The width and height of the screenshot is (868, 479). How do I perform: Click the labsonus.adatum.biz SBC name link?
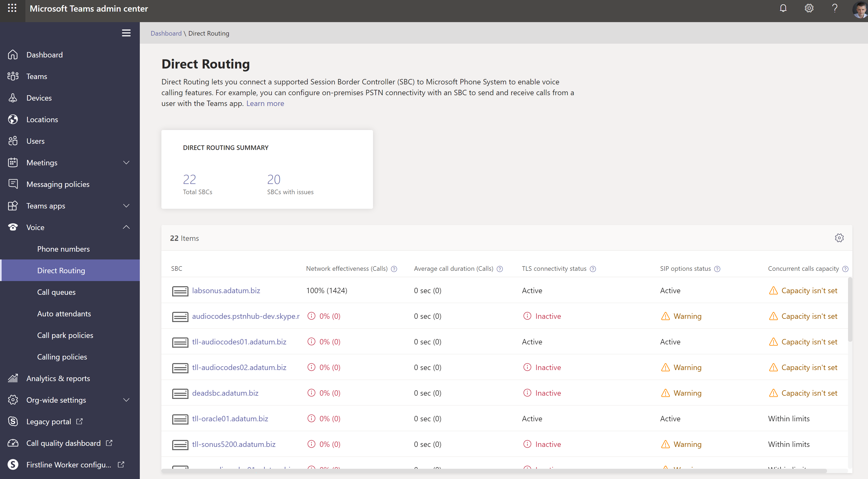226,290
